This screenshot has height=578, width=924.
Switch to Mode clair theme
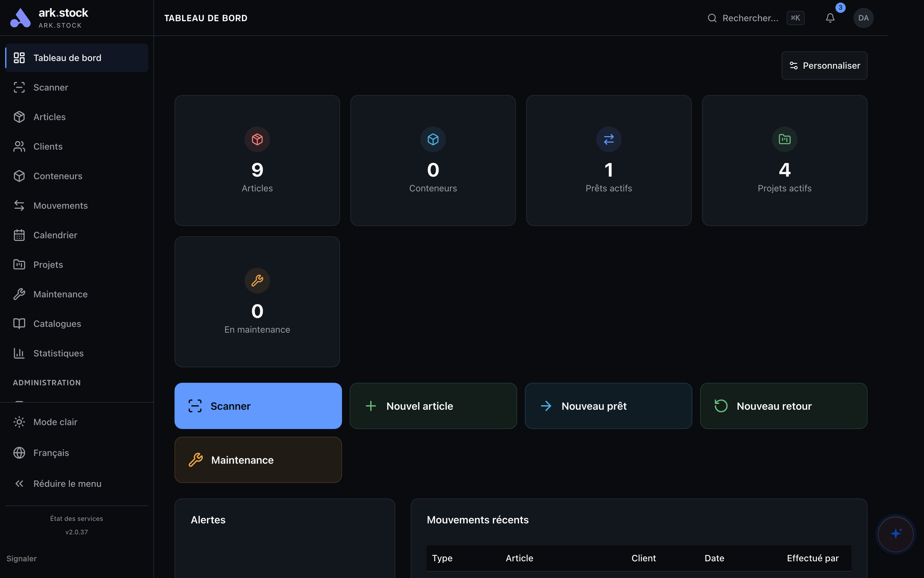(x=76, y=422)
